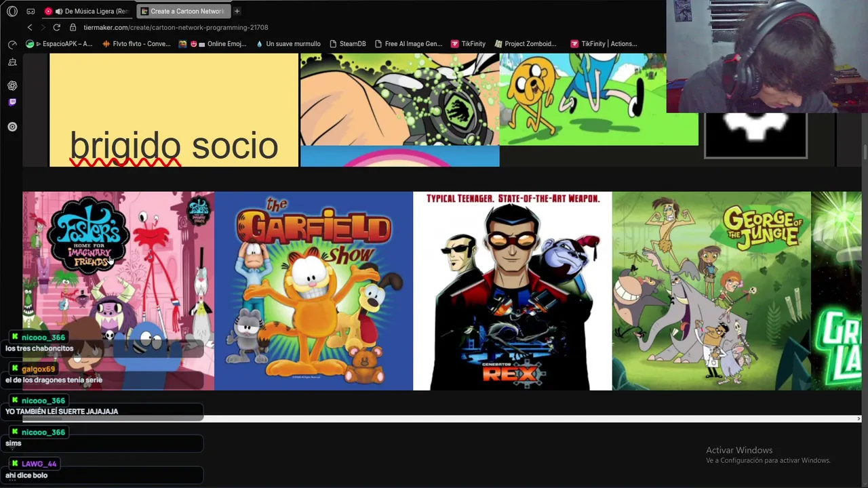Open GX Cleaner broom icon in sidebar
The height and width of the screenshot is (488, 868).
click(x=12, y=62)
